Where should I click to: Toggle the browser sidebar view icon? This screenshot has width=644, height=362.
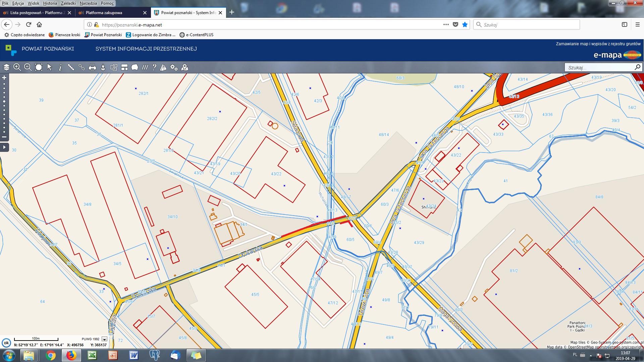click(x=625, y=24)
